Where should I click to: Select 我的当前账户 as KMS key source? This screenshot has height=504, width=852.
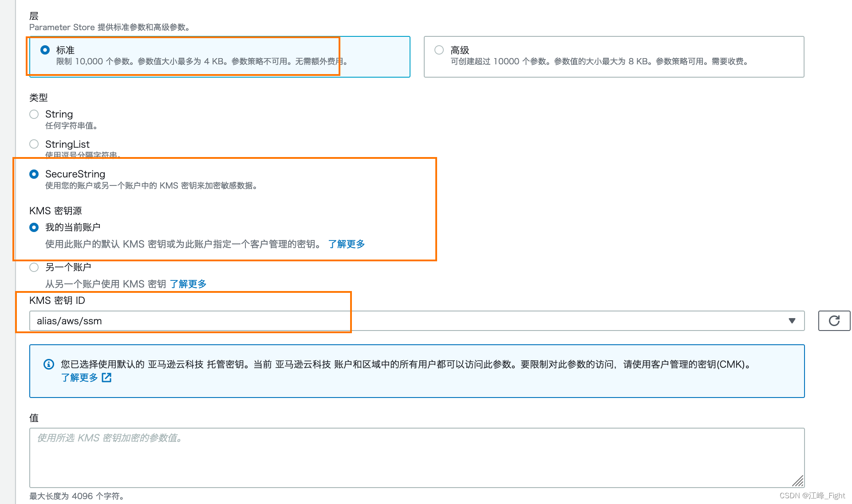[x=34, y=227]
